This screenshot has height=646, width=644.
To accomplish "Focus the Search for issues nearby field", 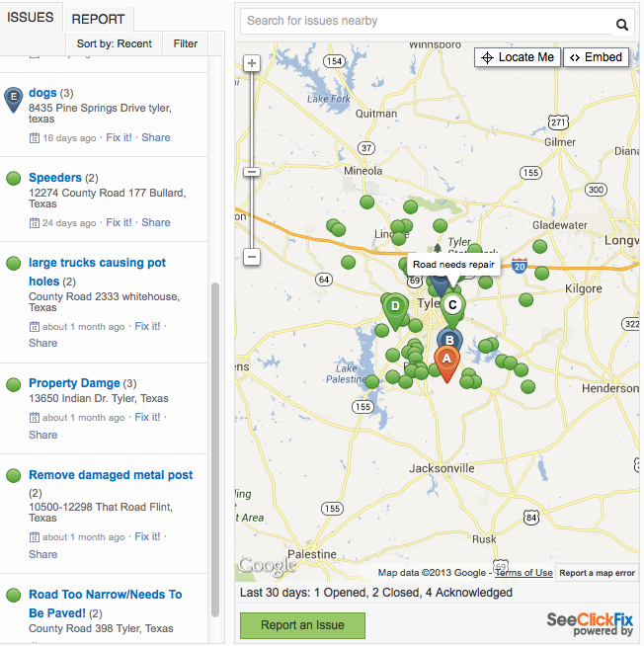I will [x=427, y=21].
